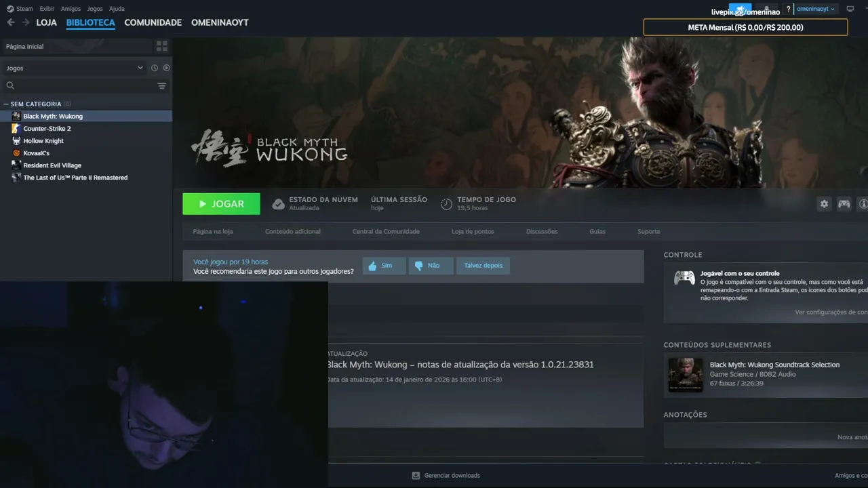868x488 pixels.
Task: Open the advanced filter options icon
Action: pyautogui.click(x=161, y=86)
